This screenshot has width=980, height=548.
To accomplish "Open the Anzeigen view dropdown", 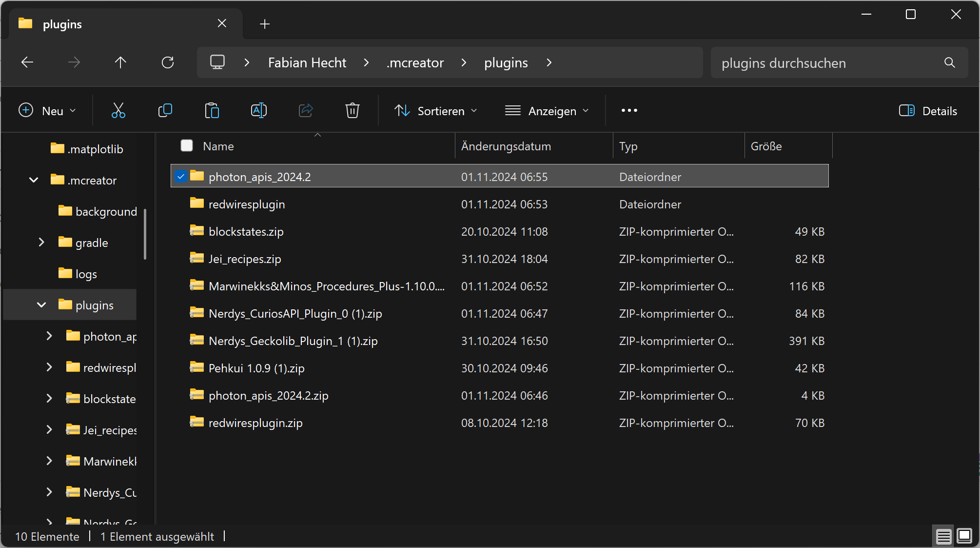I will 547,111.
